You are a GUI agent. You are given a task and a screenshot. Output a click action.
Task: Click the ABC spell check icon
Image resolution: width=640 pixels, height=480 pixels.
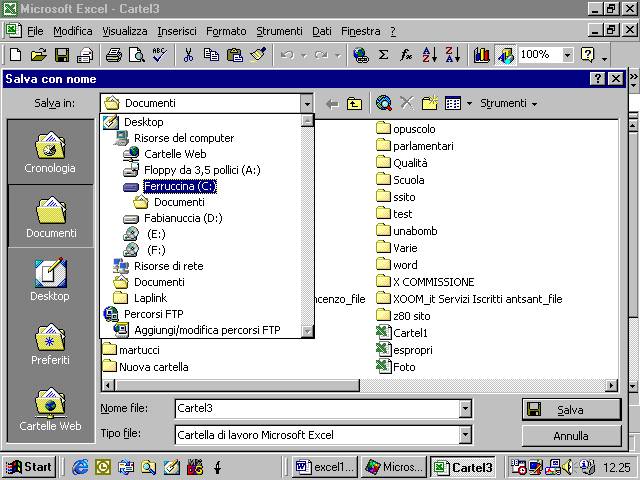pos(160,54)
